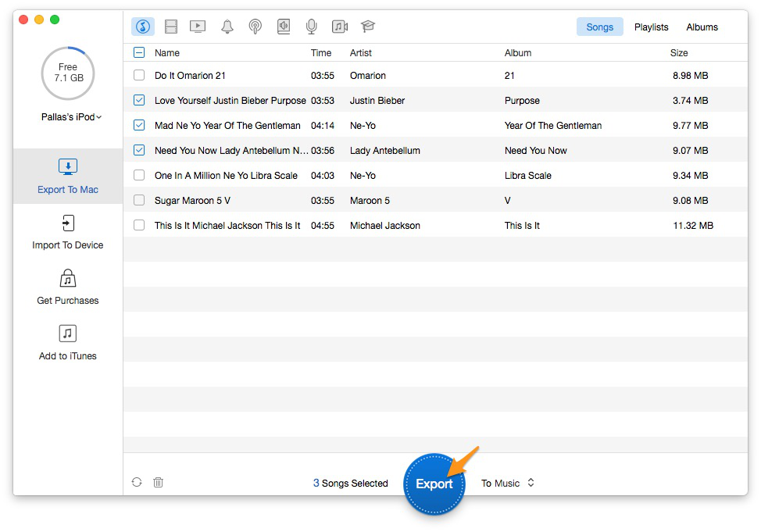Viewport: 761px width, 532px height.
Task: Toggle the select-all checkbox in header
Action: pos(139,52)
